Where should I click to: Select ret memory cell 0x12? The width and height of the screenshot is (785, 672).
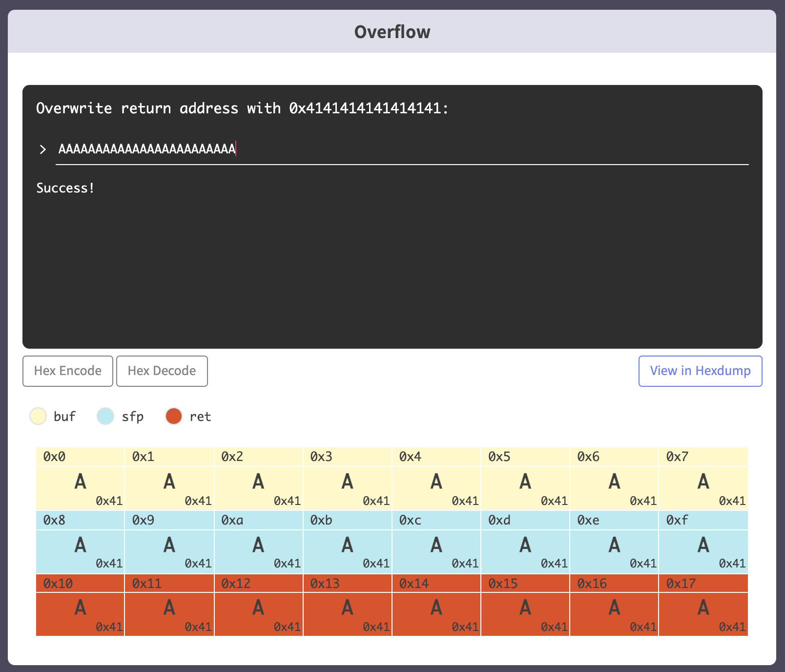click(259, 605)
